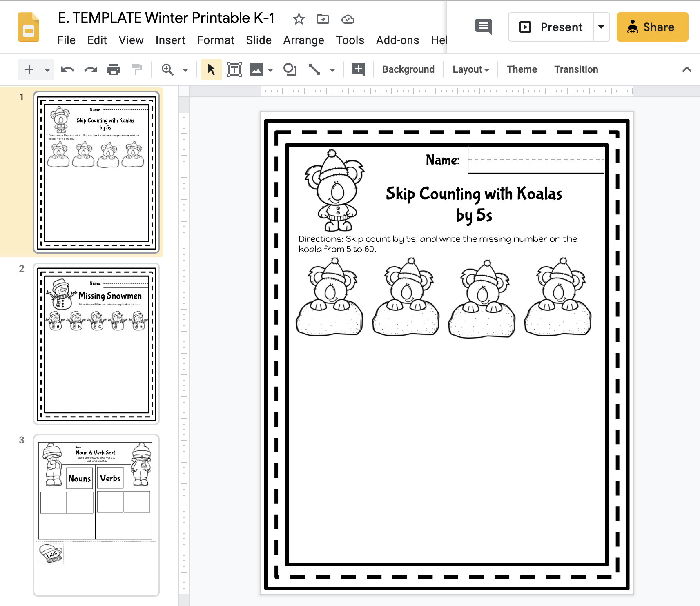This screenshot has width=700, height=606.
Task: Add a new slide with plus button
Action: [29, 69]
